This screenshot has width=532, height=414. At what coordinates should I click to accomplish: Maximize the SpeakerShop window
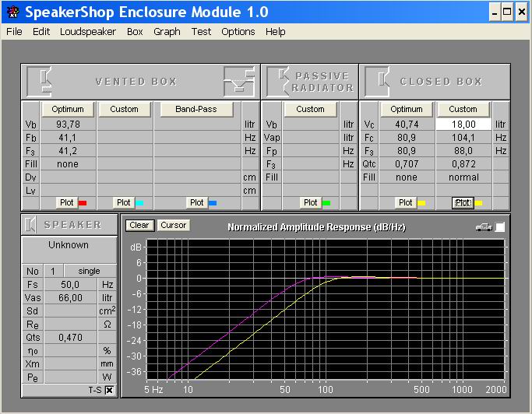pyautogui.click(x=507, y=12)
